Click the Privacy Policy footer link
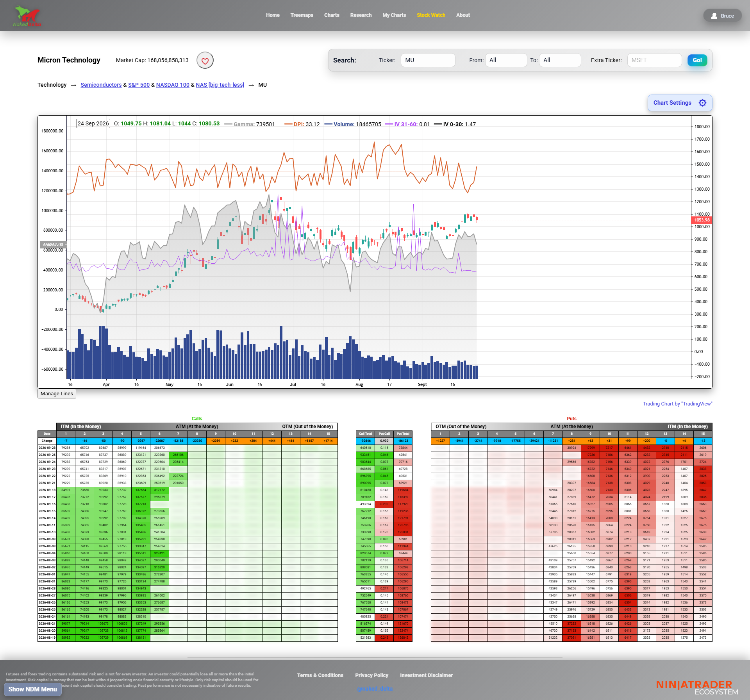Image resolution: width=750 pixels, height=700 pixels. (x=371, y=675)
